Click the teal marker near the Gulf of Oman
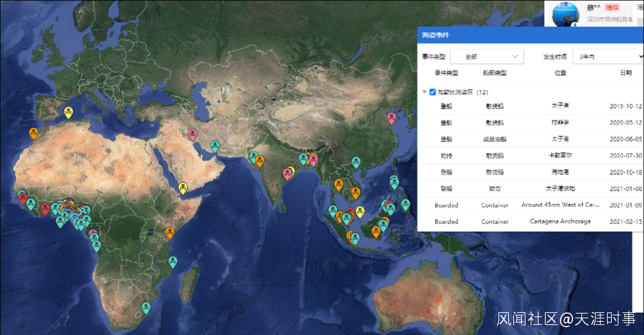 tap(215, 145)
